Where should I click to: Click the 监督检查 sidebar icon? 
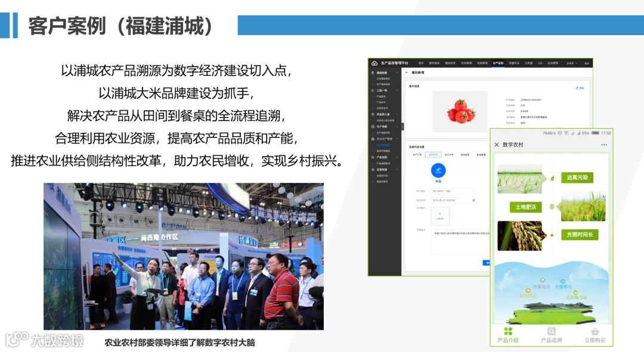[x=373, y=169]
